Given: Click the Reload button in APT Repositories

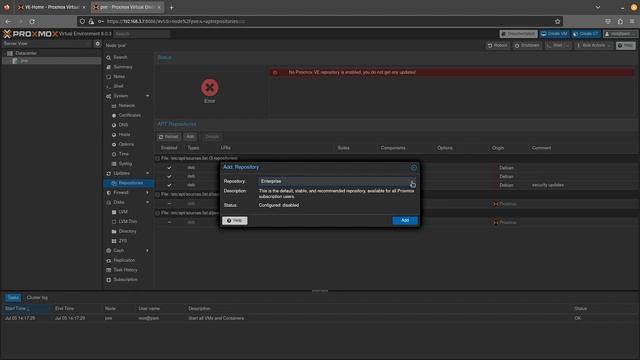Looking at the screenshot, I should point(169,137).
